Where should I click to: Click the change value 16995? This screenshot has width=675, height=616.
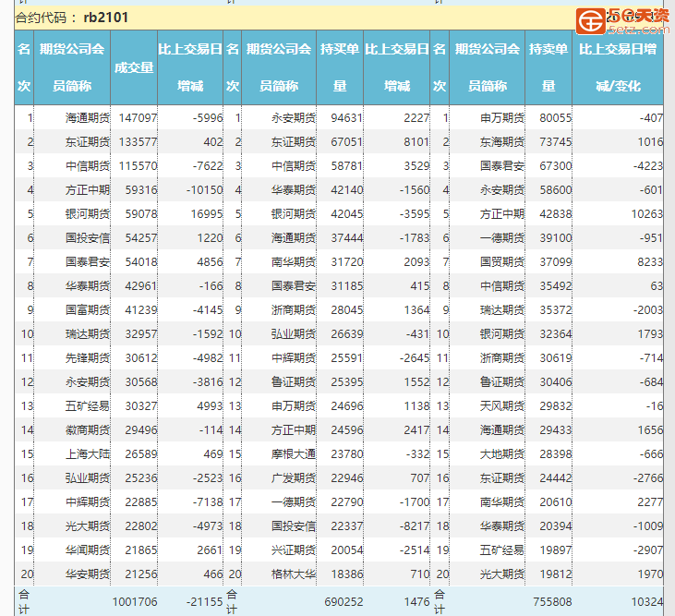pyautogui.click(x=203, y=214)
